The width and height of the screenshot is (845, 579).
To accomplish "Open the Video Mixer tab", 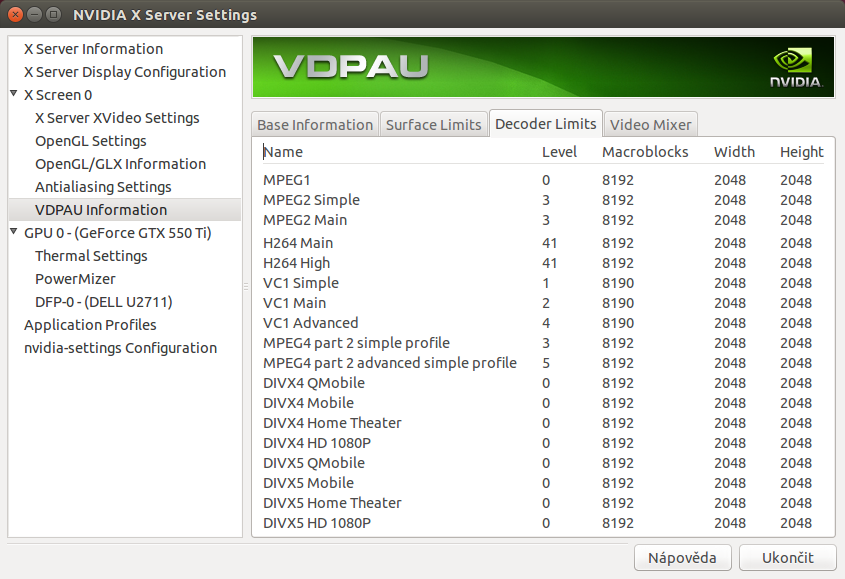I will [650, 125].
